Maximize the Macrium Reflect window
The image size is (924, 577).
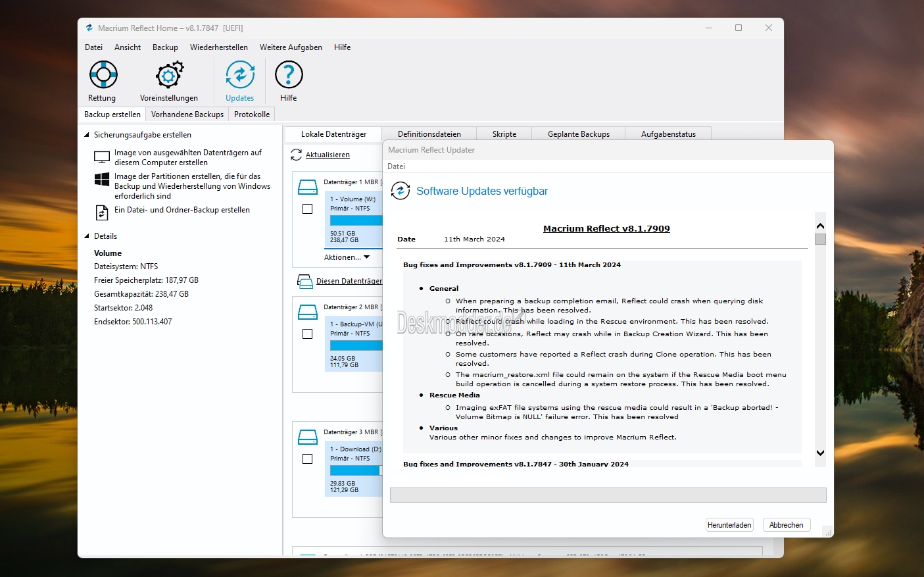(739, 28)
